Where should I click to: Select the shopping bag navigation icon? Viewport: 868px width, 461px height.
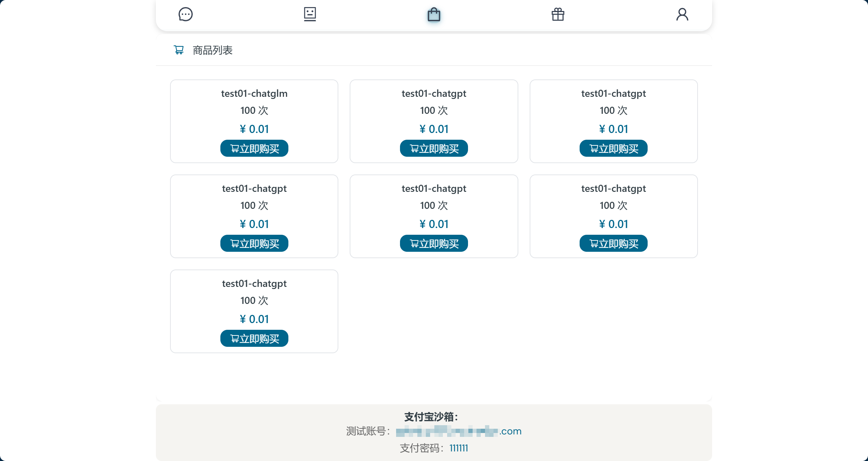(x=434, y=15)
